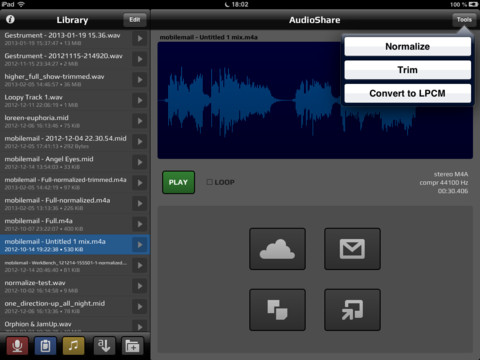Preview Full-normalized-trimmed.m4a play arrow
Image resolution: width=480 pixels, height=360 pixels.
pos(140,183)
